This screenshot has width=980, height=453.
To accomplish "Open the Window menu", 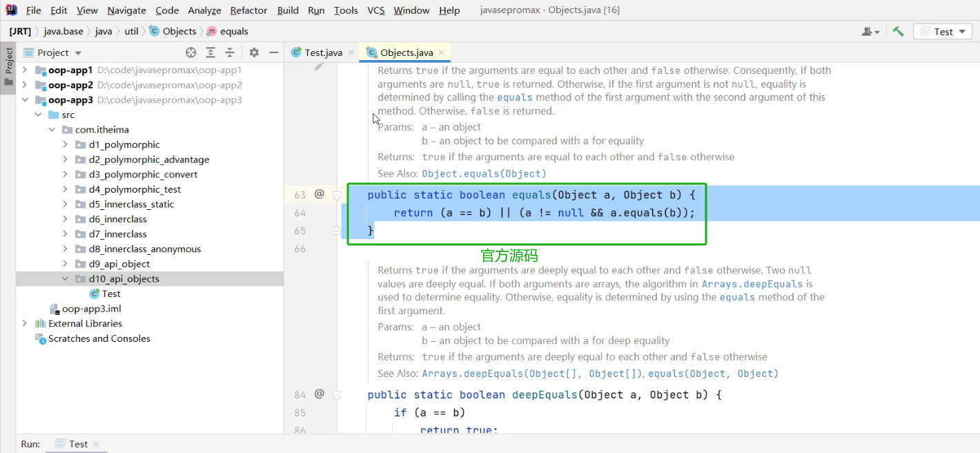I will [411, 10].
